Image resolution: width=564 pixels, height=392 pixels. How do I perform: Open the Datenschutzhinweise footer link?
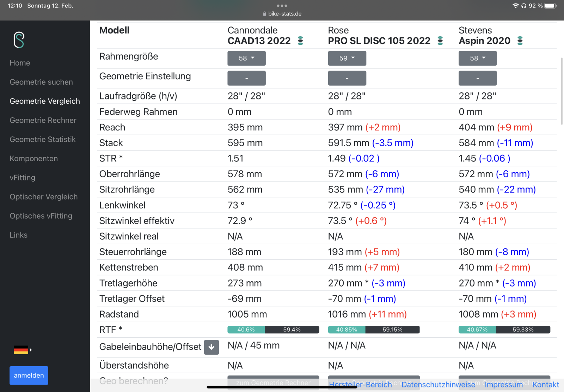438,385
